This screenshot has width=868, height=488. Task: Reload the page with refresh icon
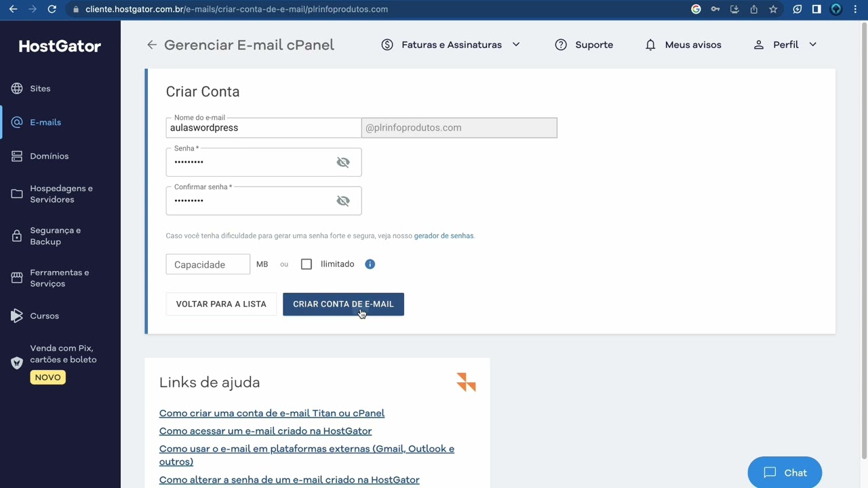[52, 9]
